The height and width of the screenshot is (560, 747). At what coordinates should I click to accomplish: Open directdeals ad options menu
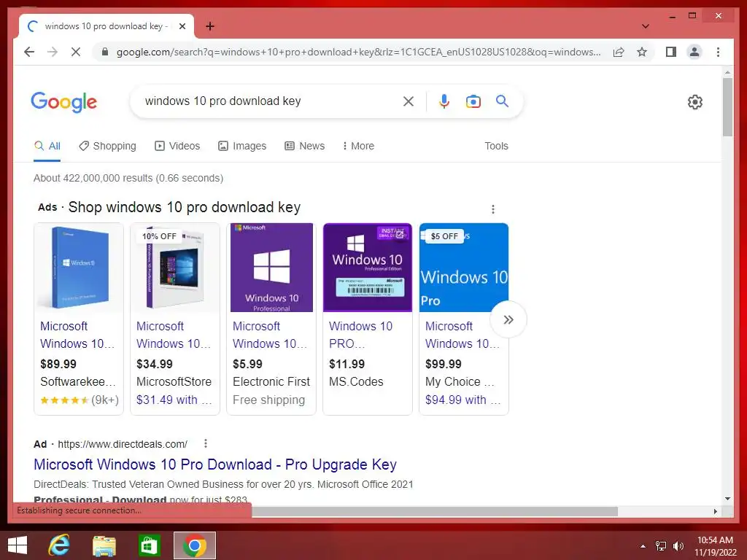[x=205, y=444]
